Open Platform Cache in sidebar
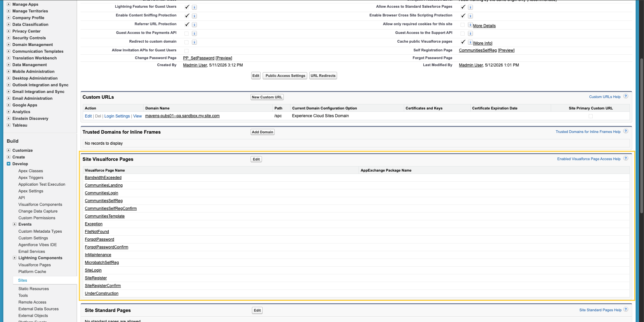Screen dimensions: 644x322 pyautogui.click(x=32, y=272)
